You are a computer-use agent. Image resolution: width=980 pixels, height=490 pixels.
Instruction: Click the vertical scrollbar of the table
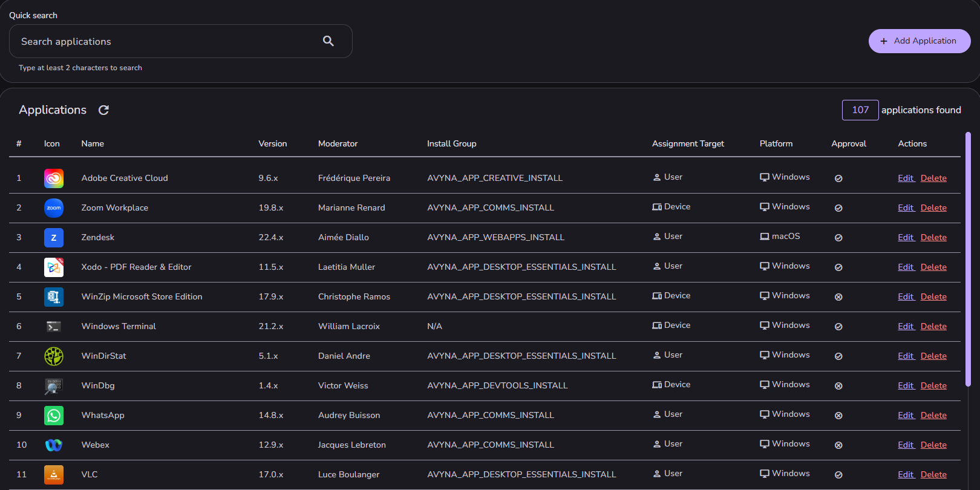(968, 259)
